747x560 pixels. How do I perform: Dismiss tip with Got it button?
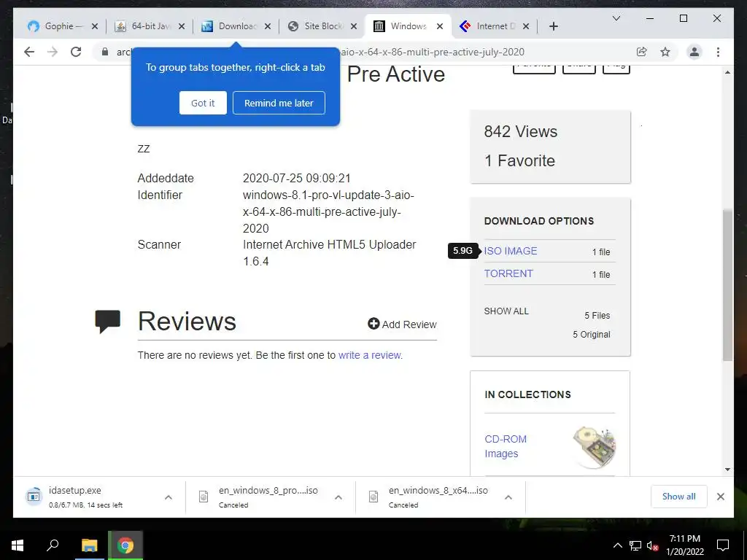[203, 103]
